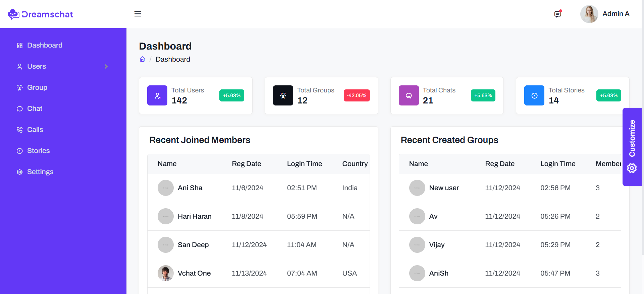Select the group named New user
Image resolution: width=644 pixels, height=294 pixels.
click(x=444, y=188)
